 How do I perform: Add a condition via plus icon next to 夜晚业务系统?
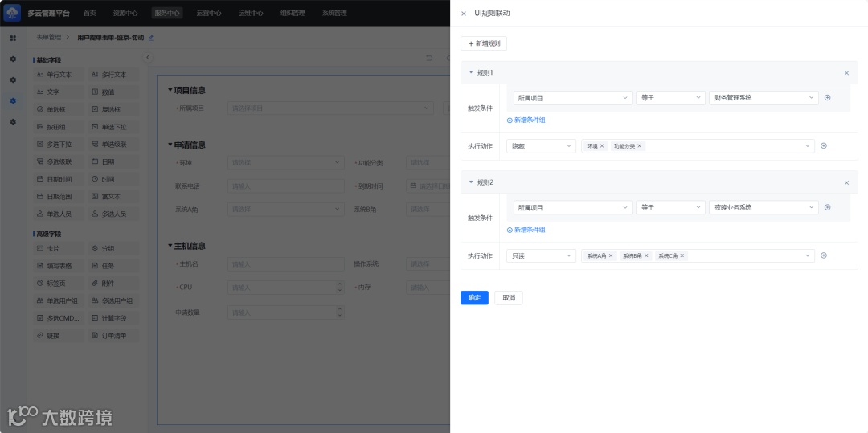[x=828, y=207]
